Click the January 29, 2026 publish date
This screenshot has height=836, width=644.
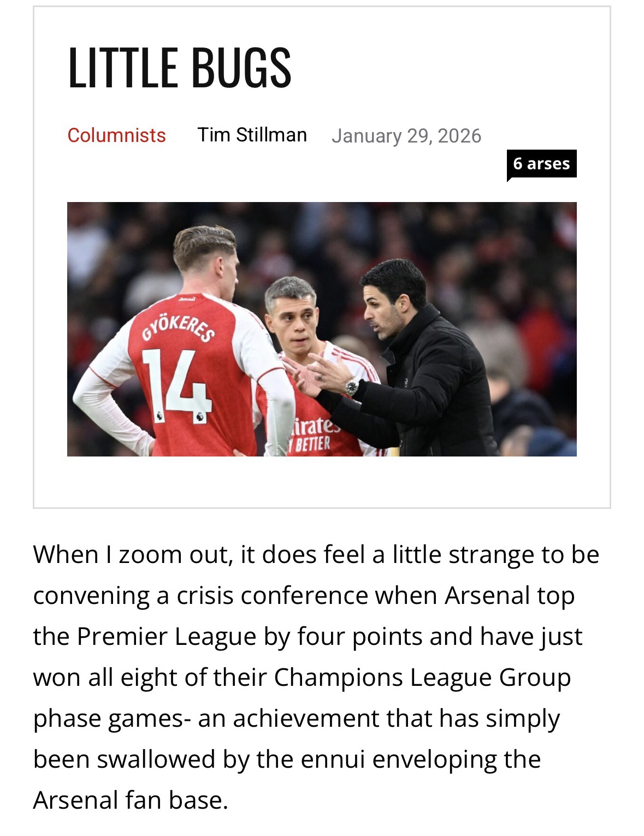pyautogui.click(x=406, y=135)
